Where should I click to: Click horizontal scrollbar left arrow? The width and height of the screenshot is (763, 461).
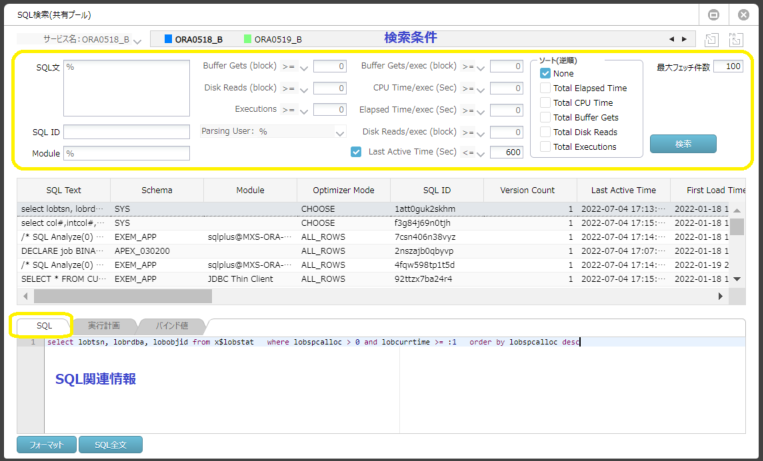tap(25, 296)
